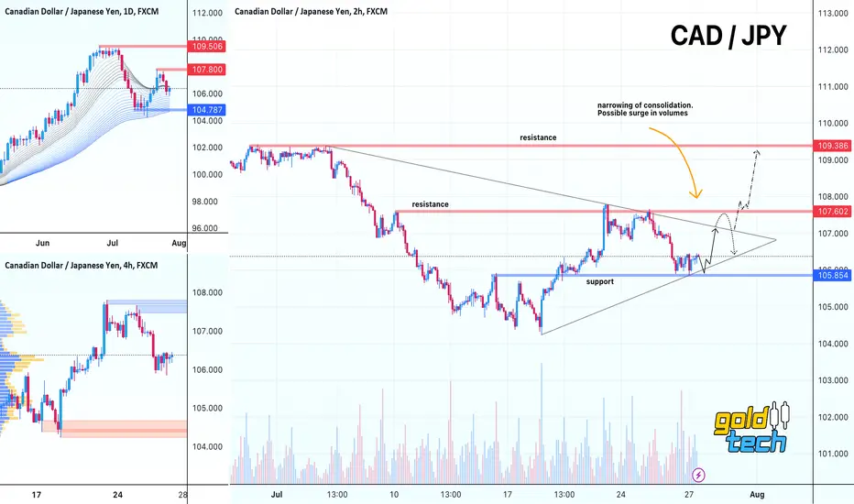
Task: Select the 107.602 red price label
Action: tap(833, 212)
